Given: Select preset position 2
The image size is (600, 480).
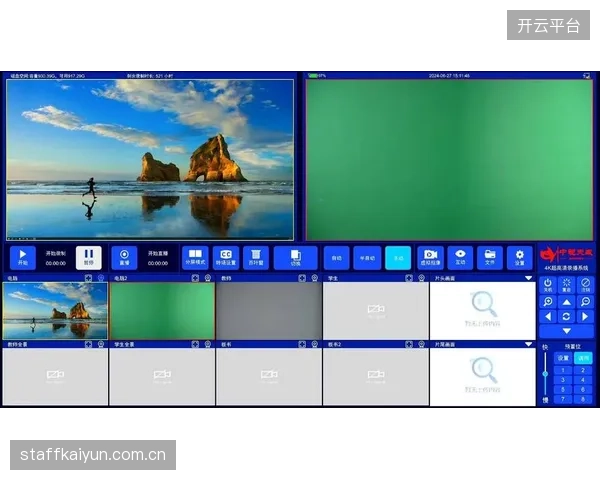Looking at the screenshot, I should pyautogui.click(x=583, y=370).
